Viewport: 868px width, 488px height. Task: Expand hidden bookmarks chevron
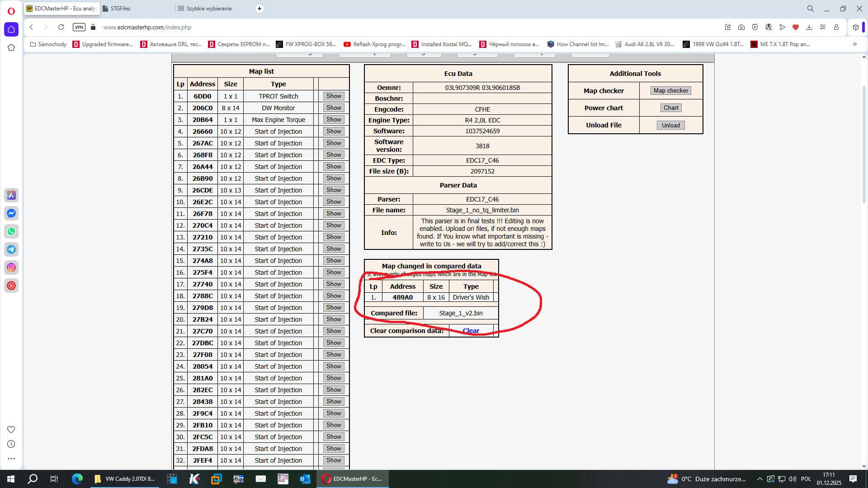tap(855, 44)
